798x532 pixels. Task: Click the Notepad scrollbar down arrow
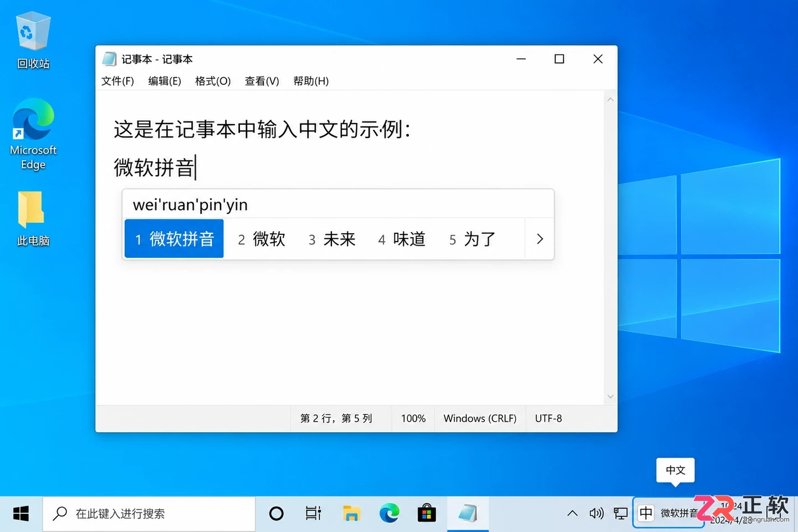click(610, 397)
